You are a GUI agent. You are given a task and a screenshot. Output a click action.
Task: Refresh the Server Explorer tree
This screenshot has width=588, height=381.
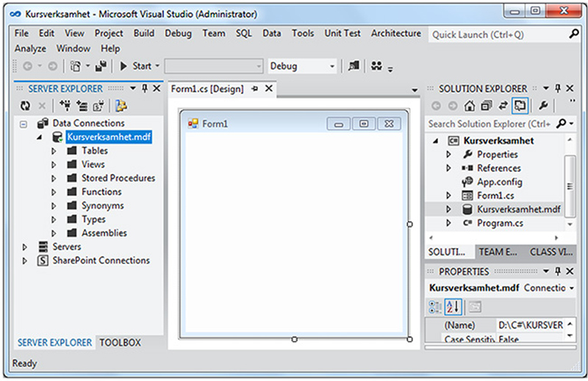pos(26,106)
